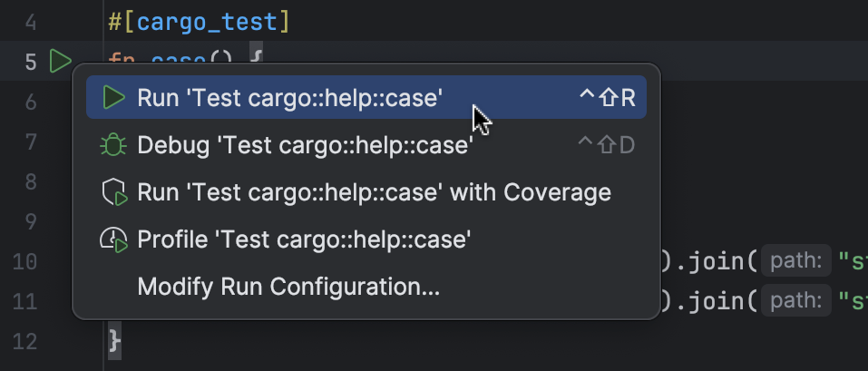Image resolution: width=868 pixels, height=371 pixels.
Task: Click the profiler clock icon in the popup
Action: [113, 240]
